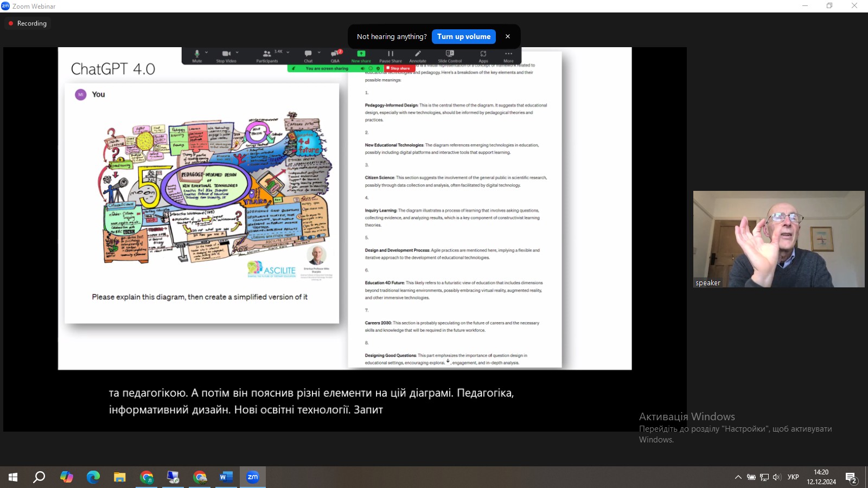Click the Ukrainian live caption text

[x=311, y=401]
